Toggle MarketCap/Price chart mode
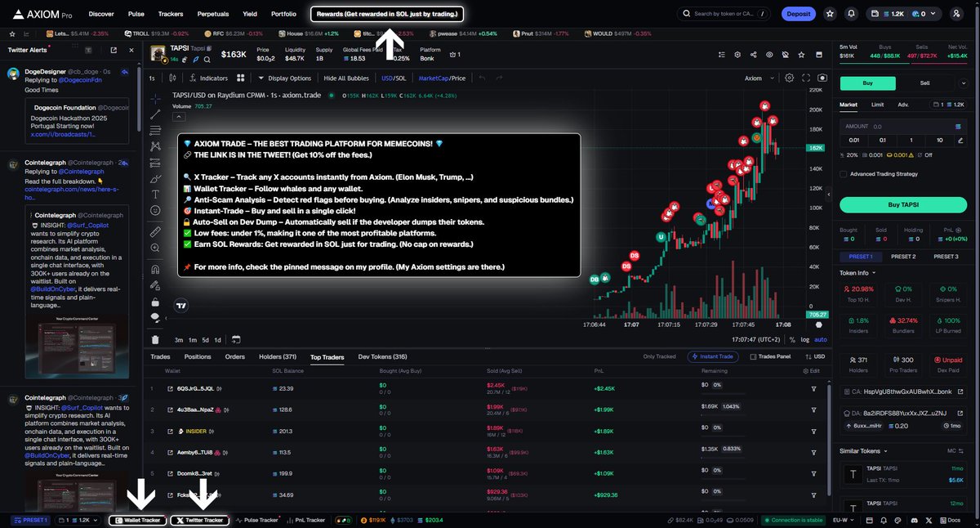Screen dimensions: 980x528 coord(442,78)
